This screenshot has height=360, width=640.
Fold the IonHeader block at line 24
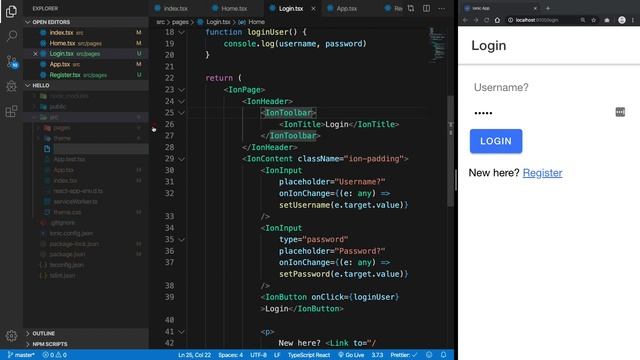pos(181,101)
